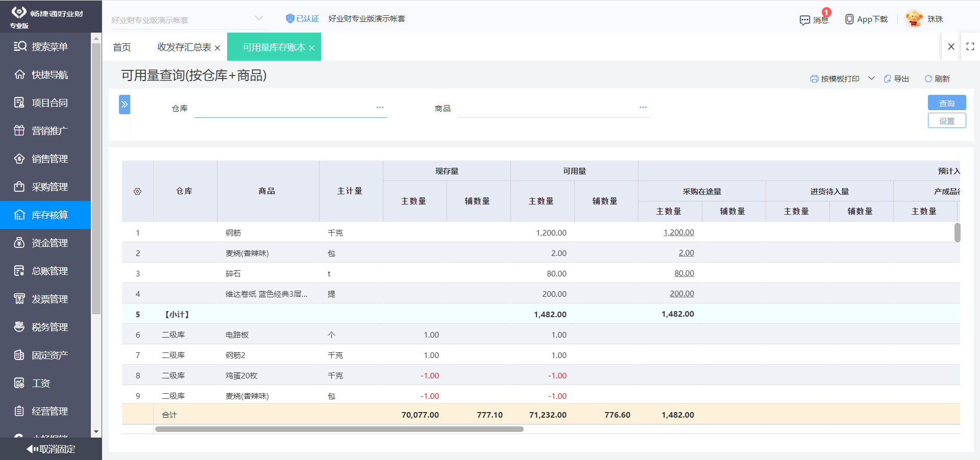
Task: Expand the 好业财专业版演示帐套 dropdown
Action: click(259, 18)
